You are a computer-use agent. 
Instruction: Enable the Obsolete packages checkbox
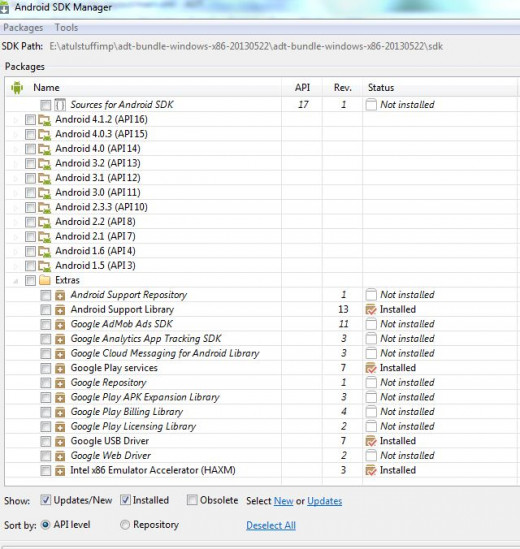(x=192, y=500)
